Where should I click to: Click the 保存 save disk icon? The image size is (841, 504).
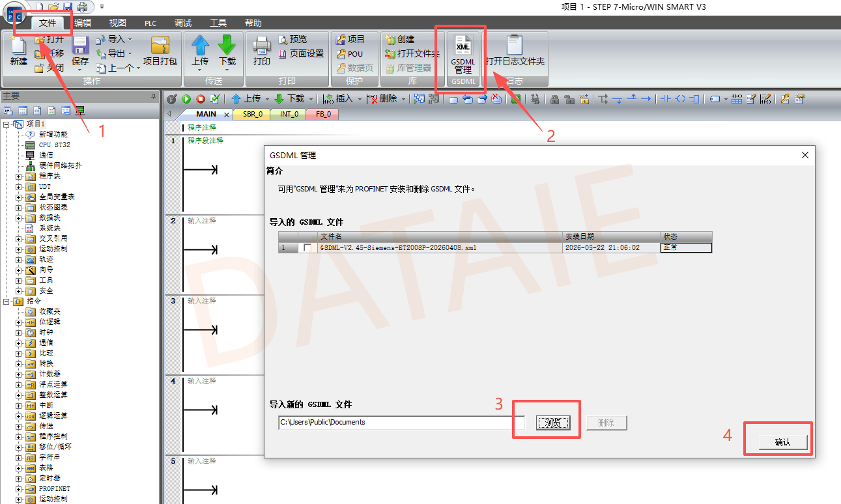pyautogui.click(x=80, y=46)
